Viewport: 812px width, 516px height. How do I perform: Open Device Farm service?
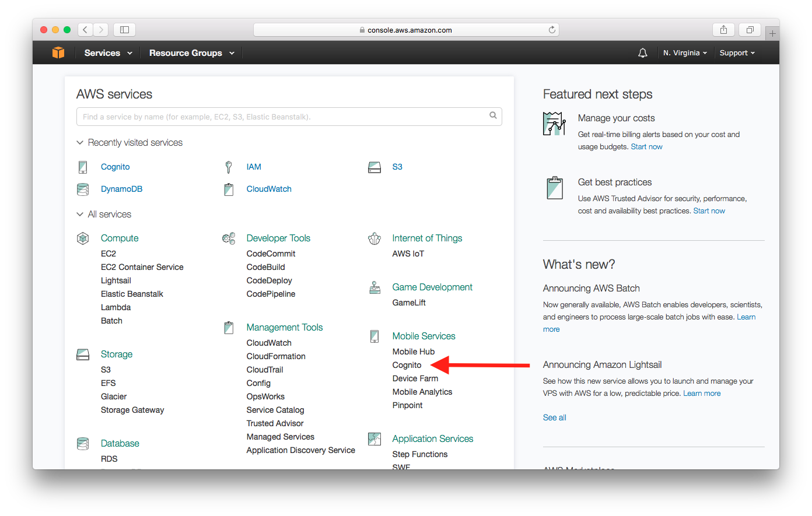[x=415, y=378]
